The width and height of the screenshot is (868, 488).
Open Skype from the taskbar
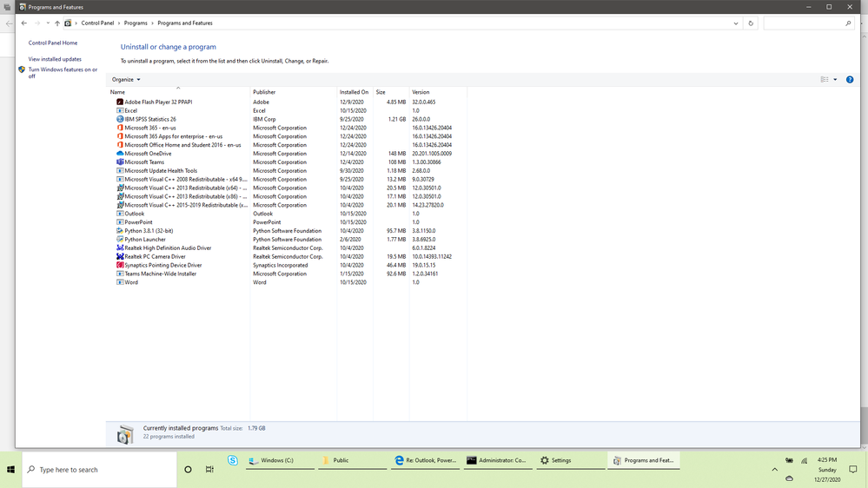[x=233, y=460]
